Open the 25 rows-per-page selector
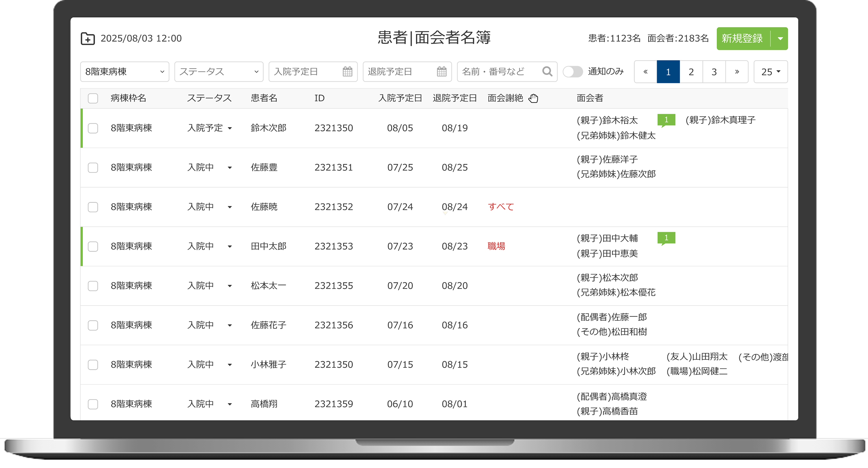Screen dimensions: 868x468 [x=770, y=72]
